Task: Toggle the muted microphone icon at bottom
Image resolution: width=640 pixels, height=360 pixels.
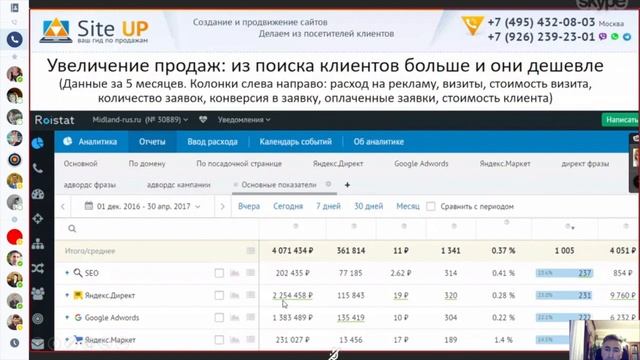Action: click(x=334, y=354)
